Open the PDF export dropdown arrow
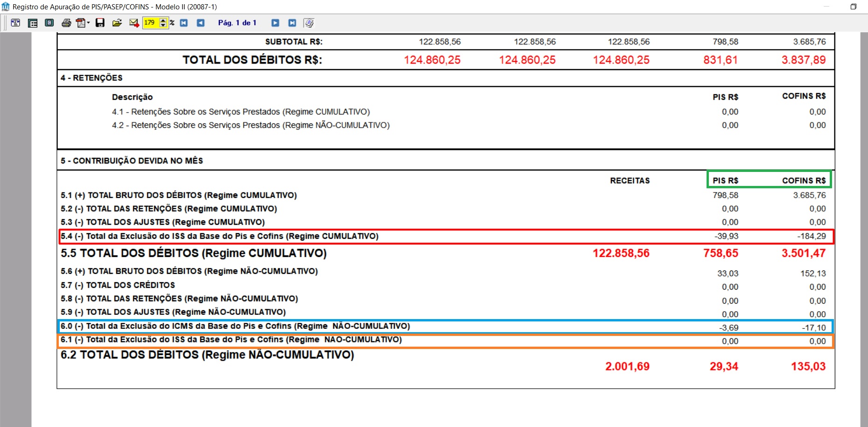 (89, 23)
